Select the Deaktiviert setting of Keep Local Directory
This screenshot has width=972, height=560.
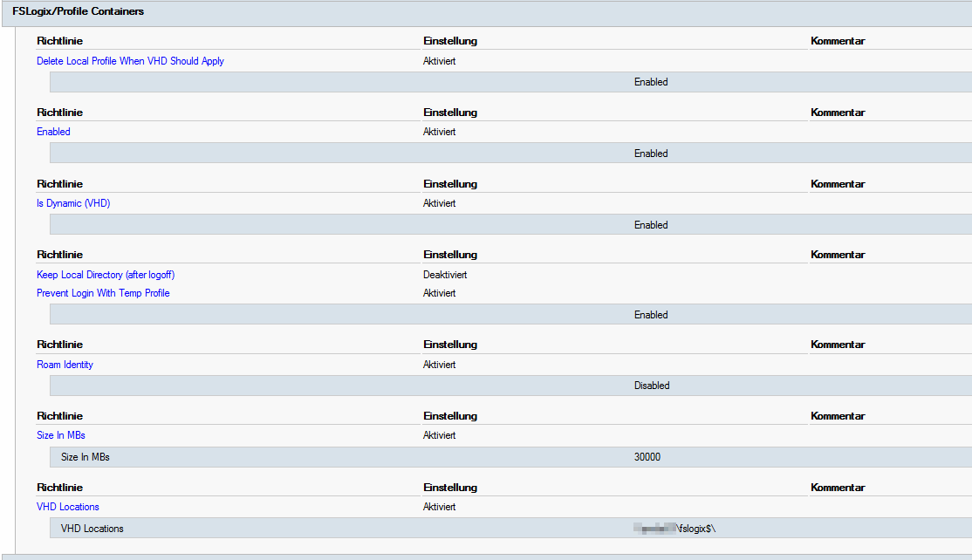coord(445,275)
